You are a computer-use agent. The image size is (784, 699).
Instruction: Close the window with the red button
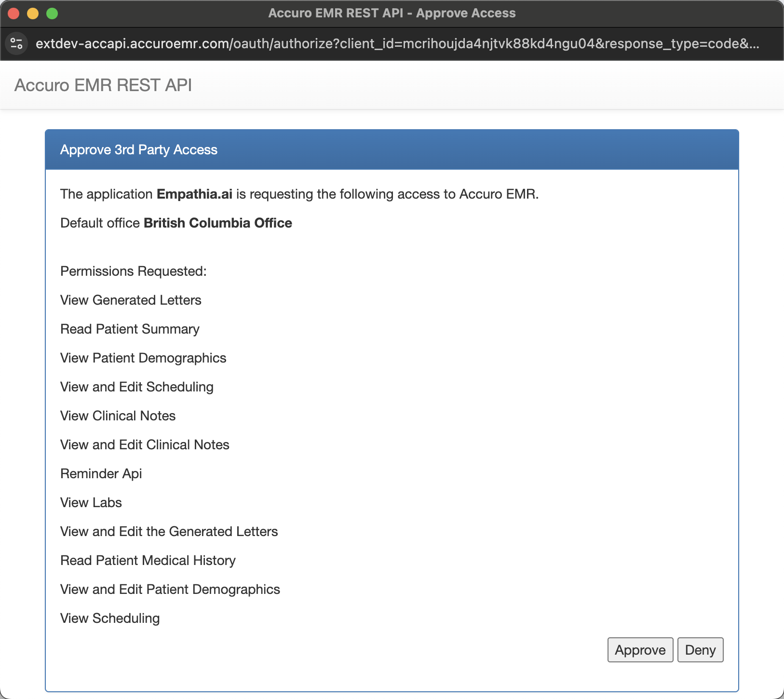pyautogui.click(x=14, y=13)
